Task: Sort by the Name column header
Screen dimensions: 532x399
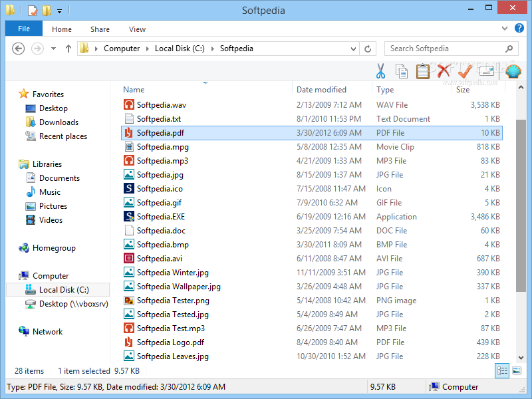Action: pos(134,90)
